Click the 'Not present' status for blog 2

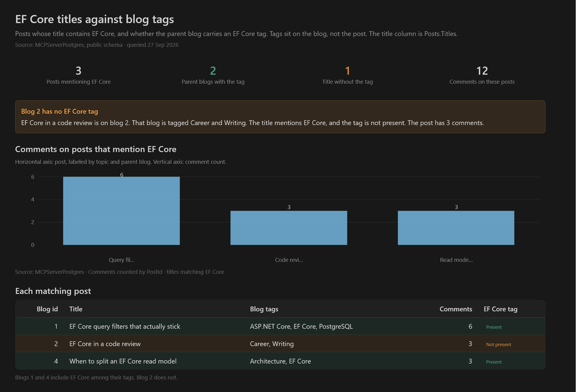[x=498, y=344]
